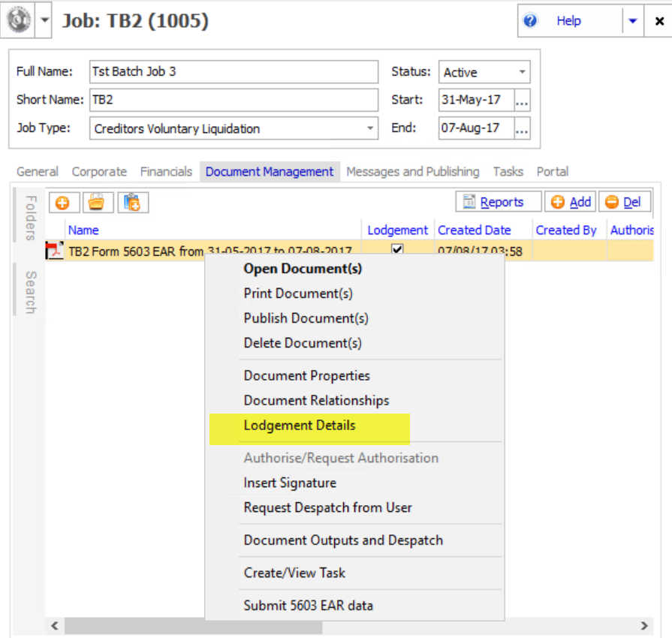This screenshot has height=638, width=672.
Task: Choose Create/View Task from the context menu
Action: tap(294, 573)
